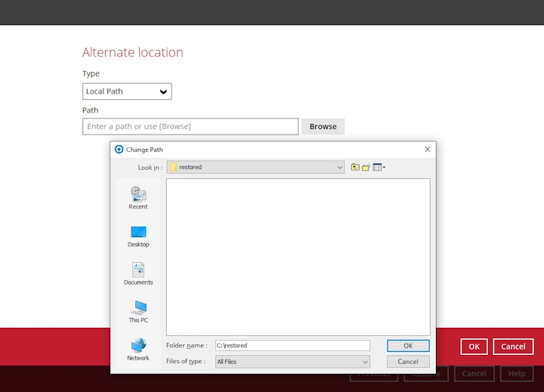This screenshot has height=392, width=544.
Task: Cancel the Change Path dialog
Action: click(408, 362)
